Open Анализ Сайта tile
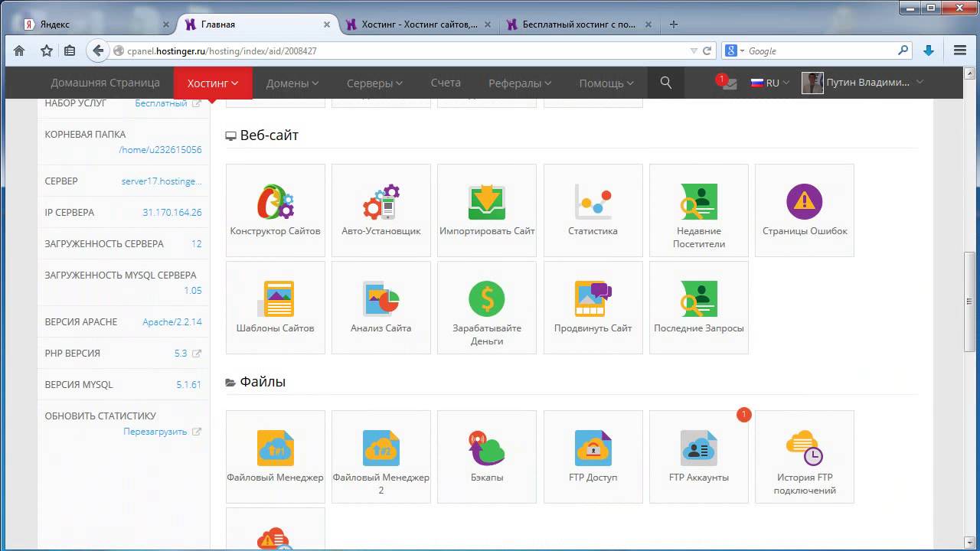Image resolution: width=980 pixels, height=551 pixels. point(381,308)
